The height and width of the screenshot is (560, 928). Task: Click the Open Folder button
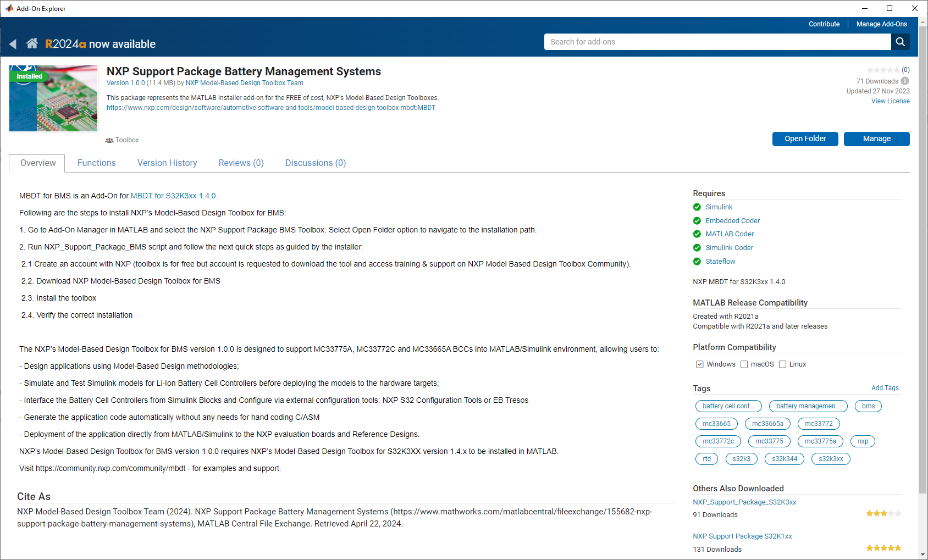805,138
